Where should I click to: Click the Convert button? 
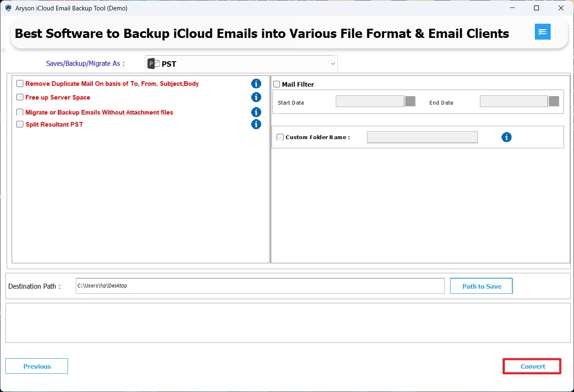click(x=532, y=367)
